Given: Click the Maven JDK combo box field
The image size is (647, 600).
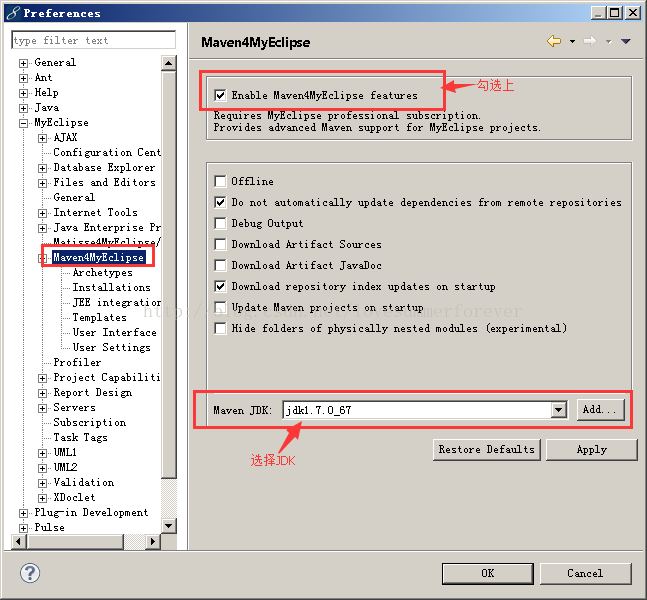Looking at the screenshot, I should click(x=425, y=410).
